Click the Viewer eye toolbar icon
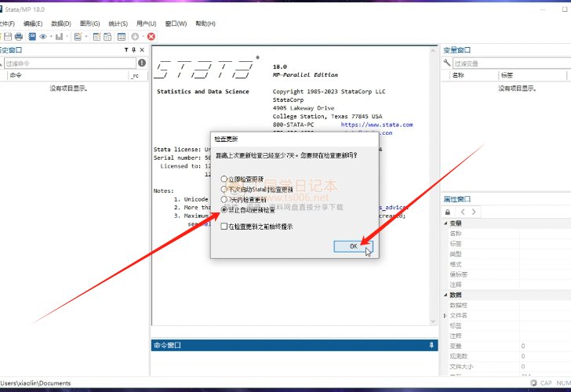This screenshot has width=571, height=392. (x=43, y=36)
